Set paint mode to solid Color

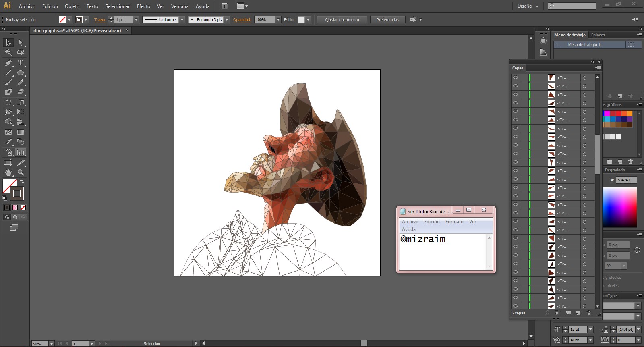(7, 208)
